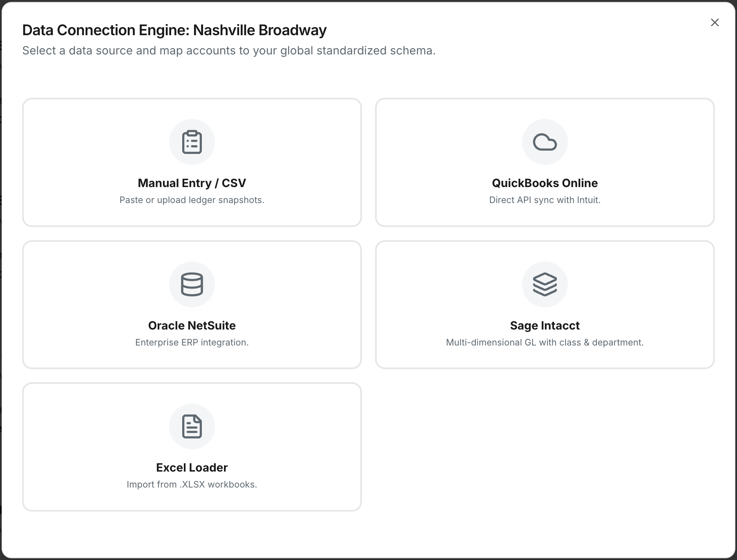Click the schema mapping instruction text
This screenshot has height=560, width=737.
[229, 51]
